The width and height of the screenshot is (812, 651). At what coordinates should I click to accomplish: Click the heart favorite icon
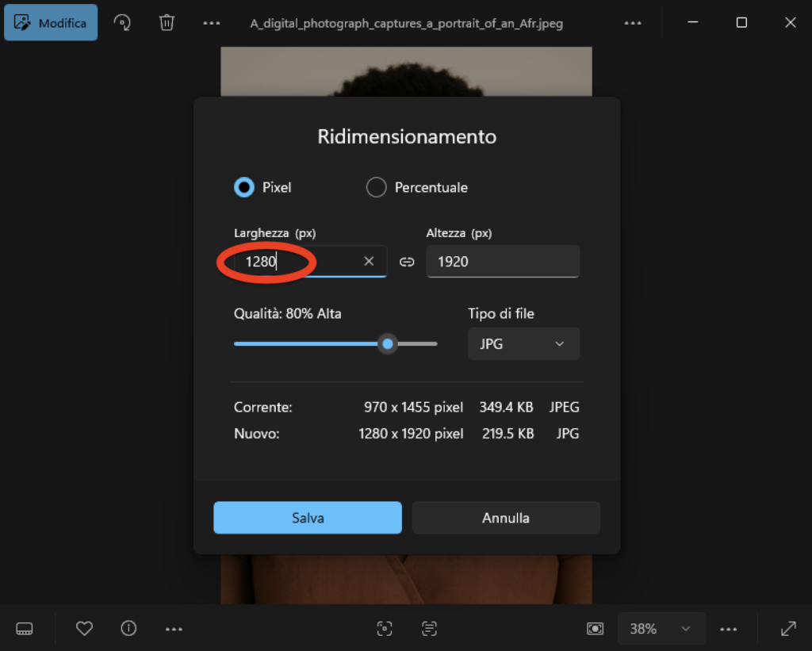(x=84, y=629)
